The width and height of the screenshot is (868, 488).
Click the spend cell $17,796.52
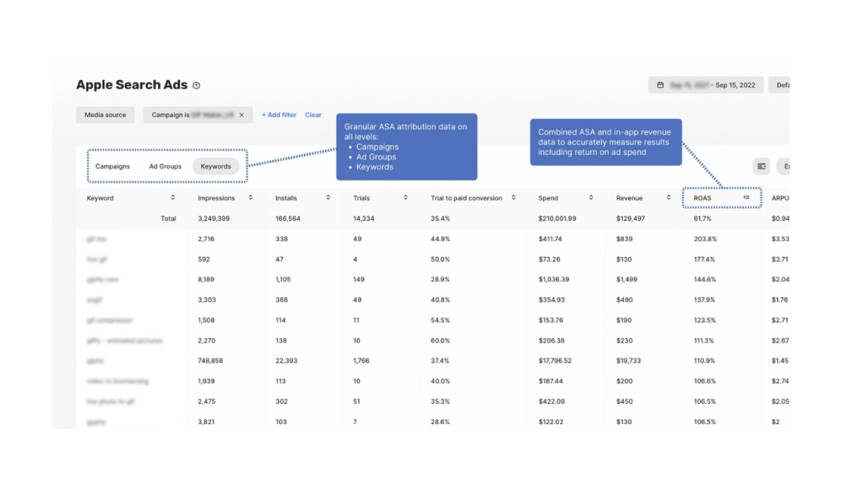click(555, 361)
